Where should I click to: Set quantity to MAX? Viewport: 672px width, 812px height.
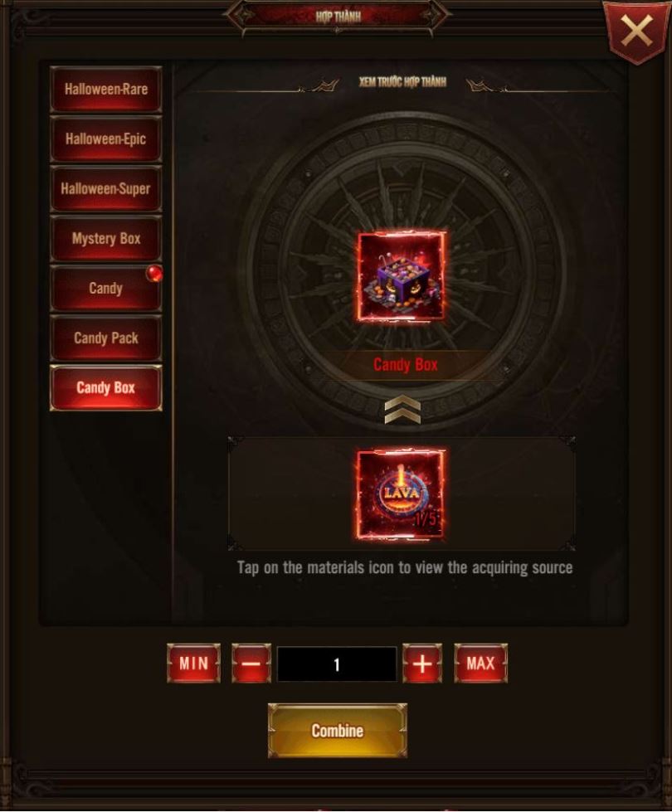(x=481, y=664)
